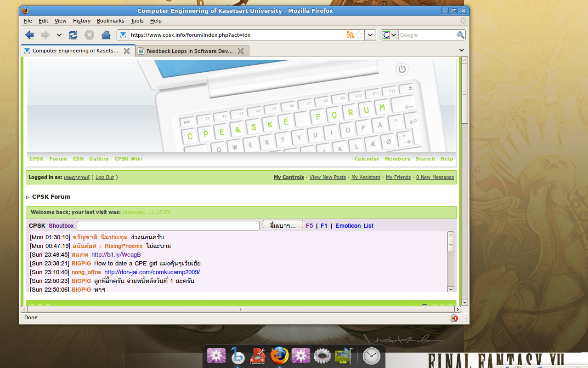Click the Emoticon List link
This screenshot has width=588, height=368.
click(354, 226)
